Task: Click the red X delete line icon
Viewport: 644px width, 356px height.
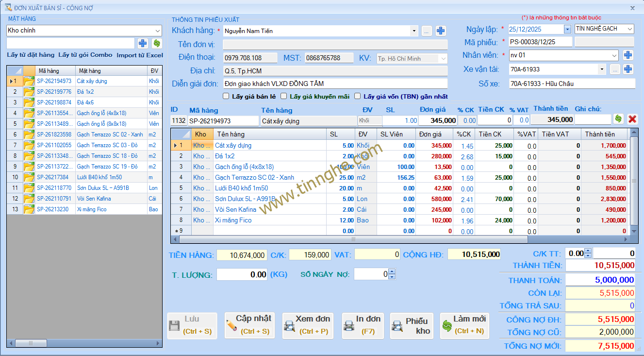Action: pyautogui.click(x=632, y=119)
